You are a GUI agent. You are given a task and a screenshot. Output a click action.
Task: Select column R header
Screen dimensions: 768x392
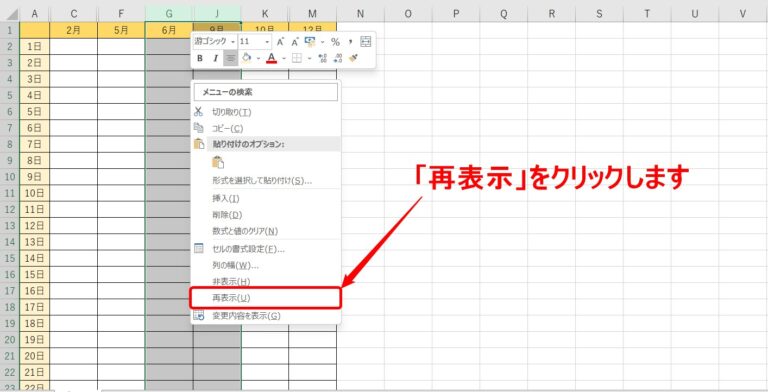tap(552, 14)
